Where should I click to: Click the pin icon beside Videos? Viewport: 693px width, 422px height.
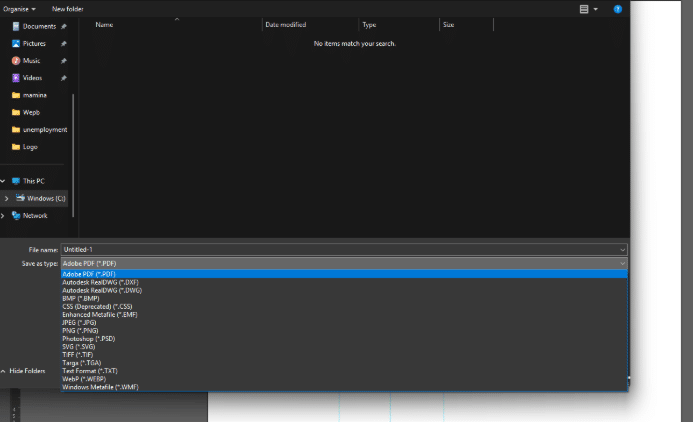[64, 78]
